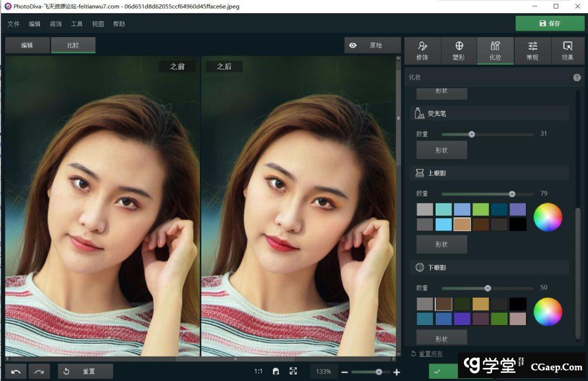Image resolution: width=588 pixels, height=381 pixels.
Task: Switch to the 塑形 tab
Action: click(x=458, y=51)
